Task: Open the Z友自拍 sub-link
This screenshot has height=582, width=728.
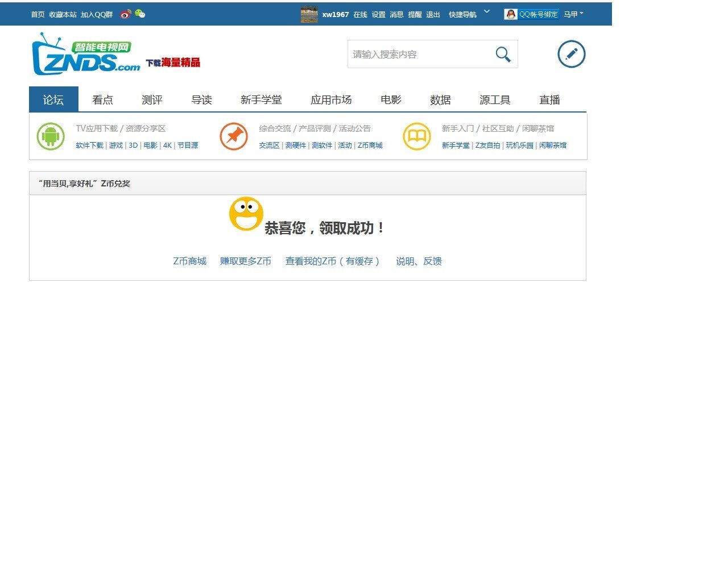Action: [x=488, y=145]
